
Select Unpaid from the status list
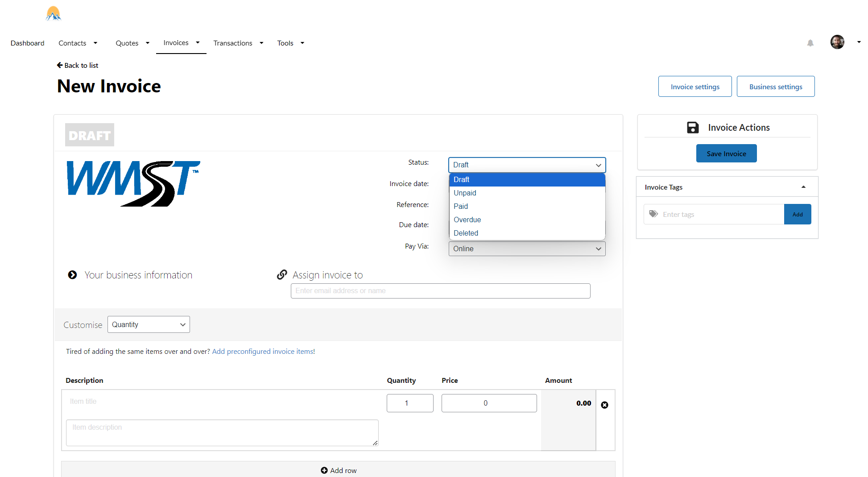(x=465, y=193)
